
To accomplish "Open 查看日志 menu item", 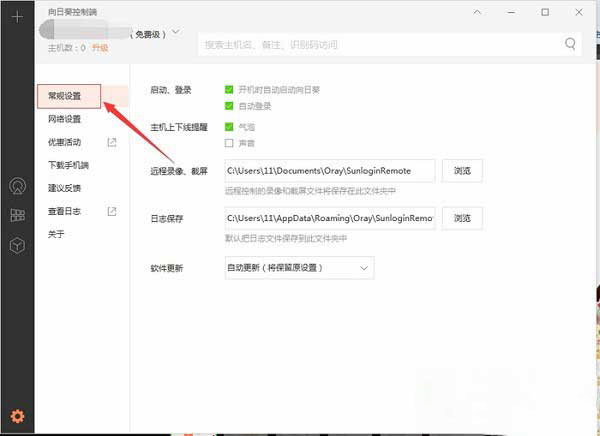I will [64, 211].
